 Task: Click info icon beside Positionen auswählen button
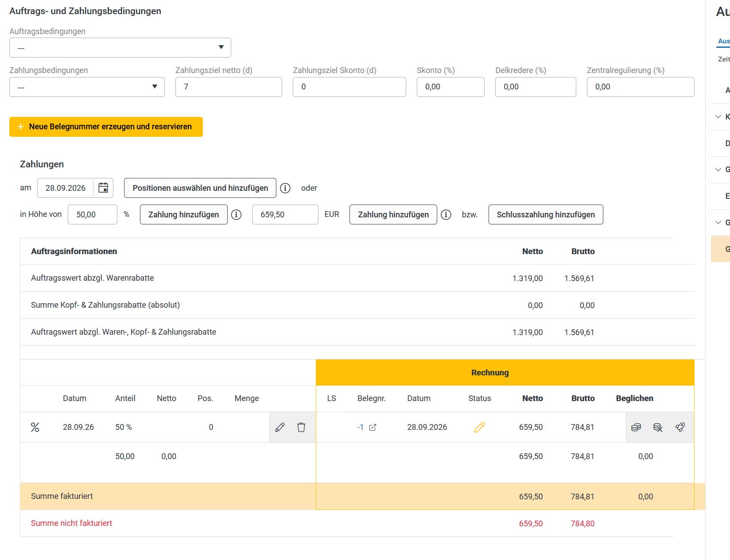pyautogui.click(x=285, y=188)
